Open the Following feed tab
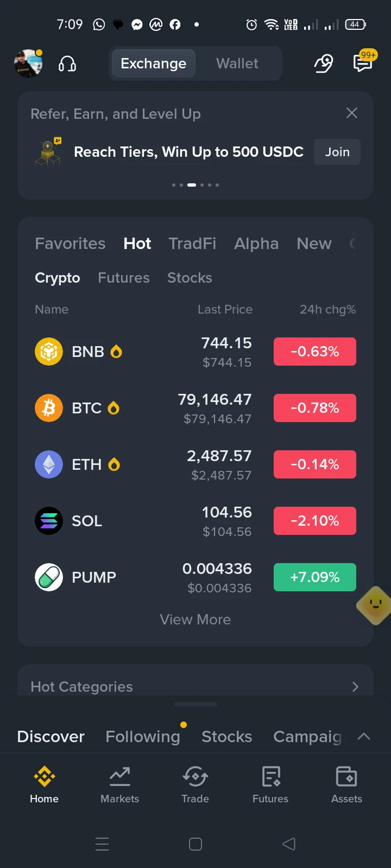The height and width of the screenshot is (868, 391). (x=143, y=736)
